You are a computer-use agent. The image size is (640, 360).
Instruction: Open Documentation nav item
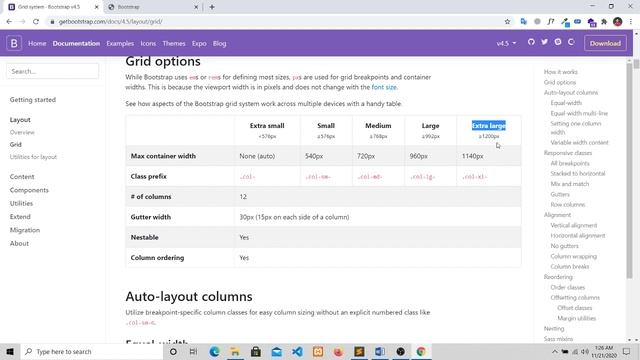(x=76, y=43)
